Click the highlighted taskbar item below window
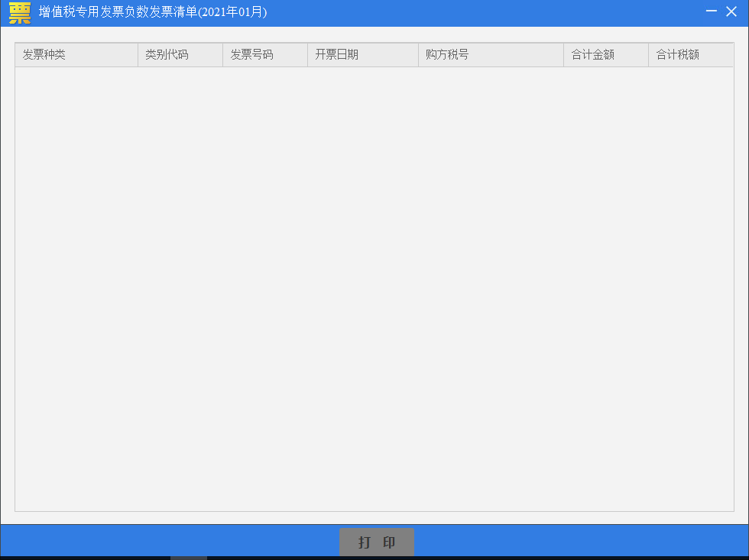 point(188,558)
